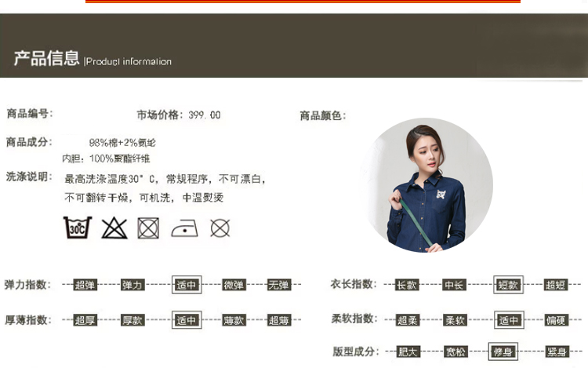Select highlighted 适中 in 弹力指数 row

click(187, 285)
